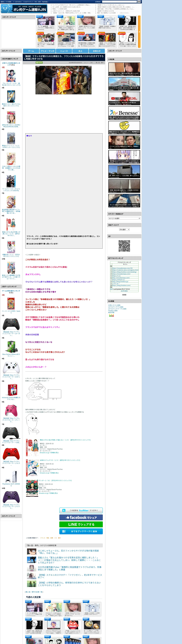Click the X 2ndアカウント top link

pos(29,2)
